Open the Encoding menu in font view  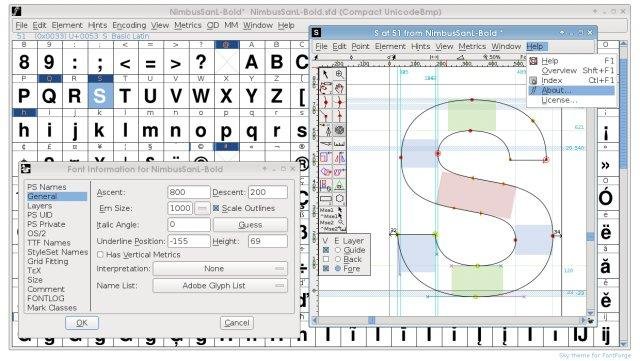129,25
